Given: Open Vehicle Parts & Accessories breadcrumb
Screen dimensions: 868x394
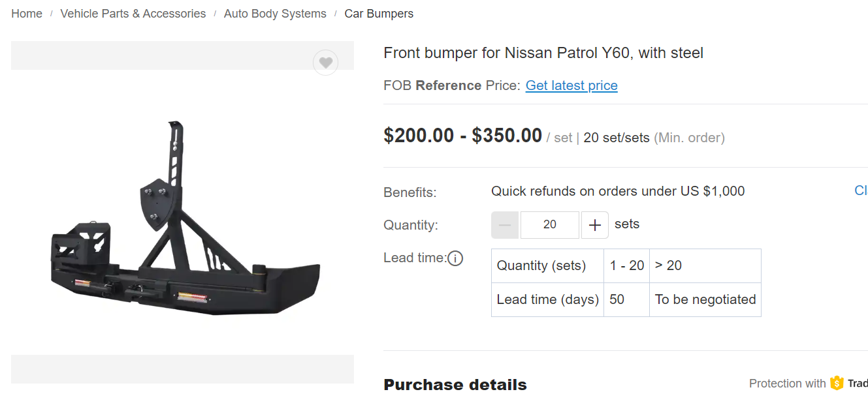Looking at the screenshot, I should click(x=133, y=14).
